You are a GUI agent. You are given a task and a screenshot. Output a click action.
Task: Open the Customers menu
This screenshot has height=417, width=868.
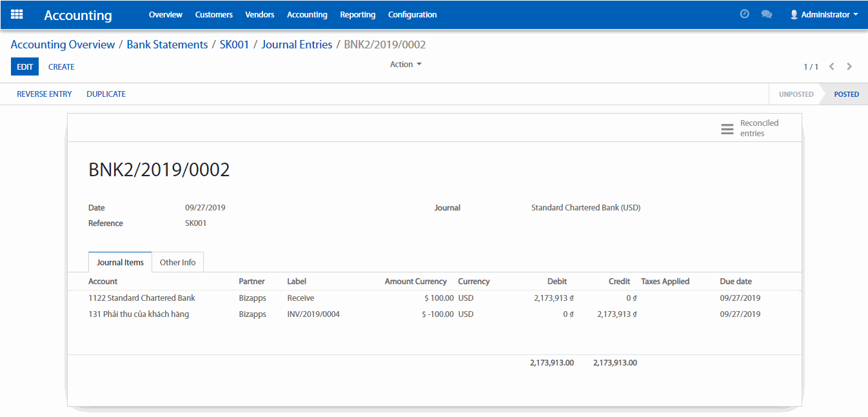(213, 14)
